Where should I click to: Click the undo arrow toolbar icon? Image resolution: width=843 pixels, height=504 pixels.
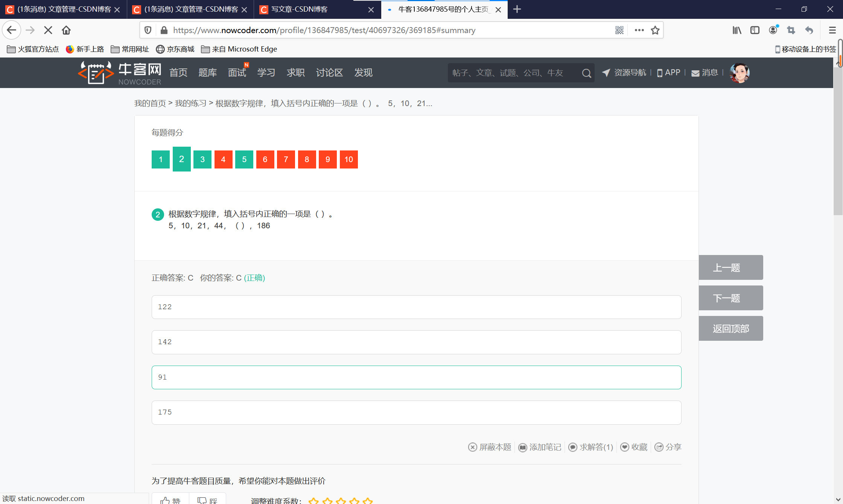point(809,30)
